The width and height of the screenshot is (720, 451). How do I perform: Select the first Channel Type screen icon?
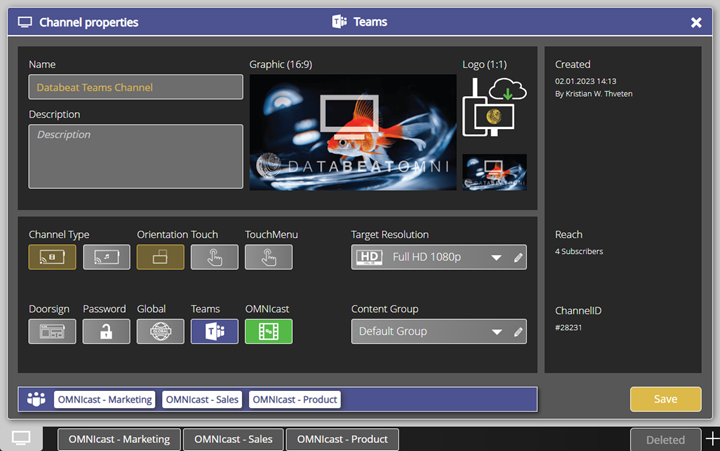[52, 257]
